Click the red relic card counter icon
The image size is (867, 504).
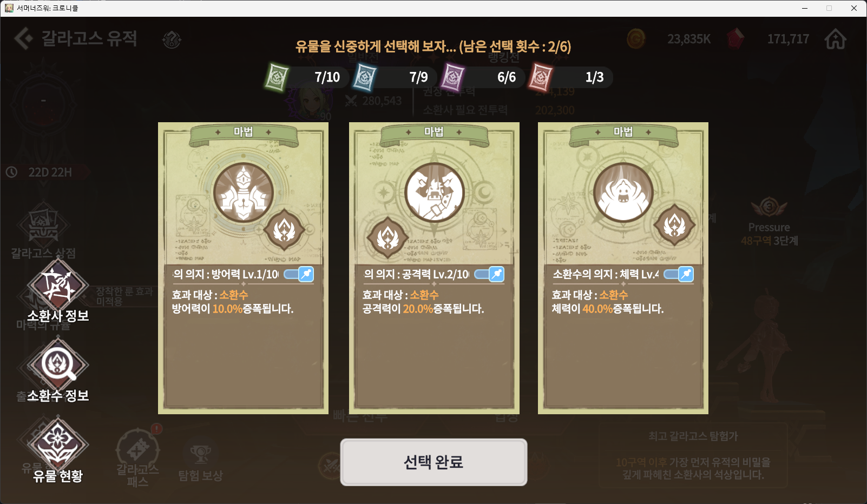tap(541, 77)
